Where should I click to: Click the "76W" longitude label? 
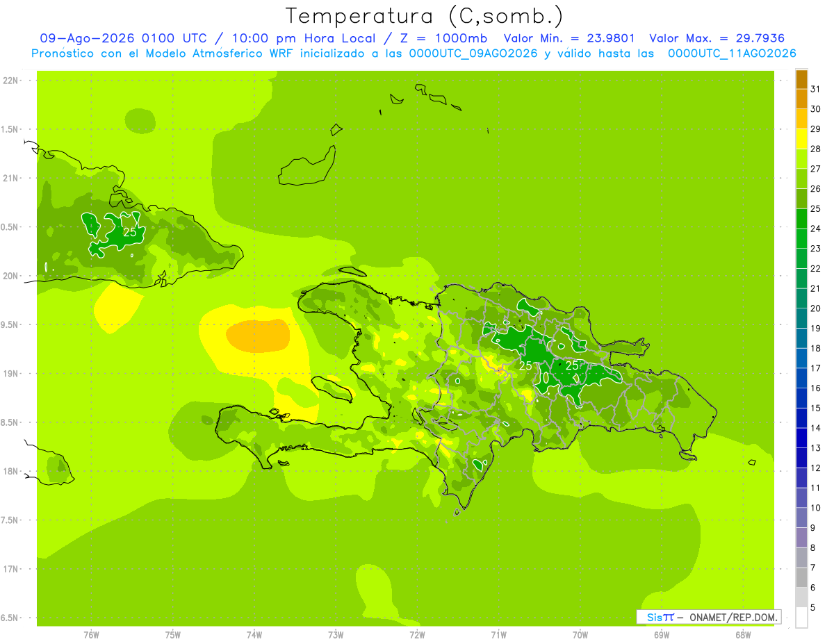(91, 635)
